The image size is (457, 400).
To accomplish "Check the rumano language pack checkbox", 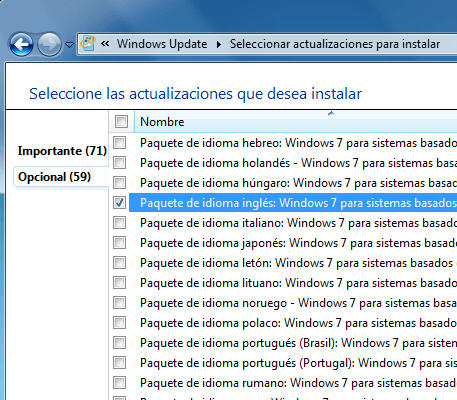I will pos(119,383).
